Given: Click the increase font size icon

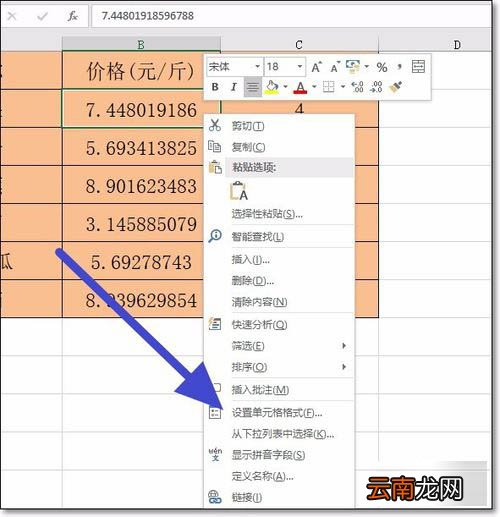Looking at the screenshot, I should [x=316, y=67].
